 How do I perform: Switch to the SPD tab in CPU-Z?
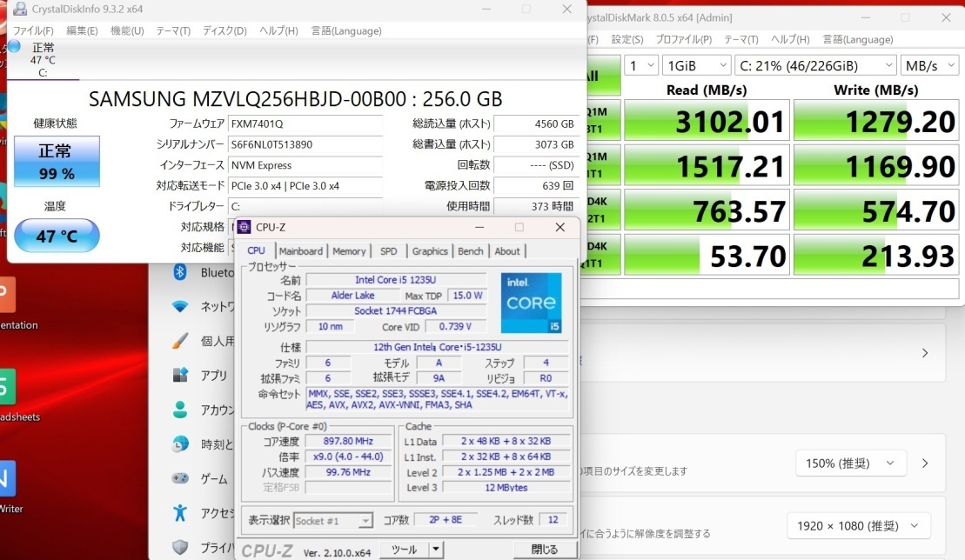[x=388, y=251]
